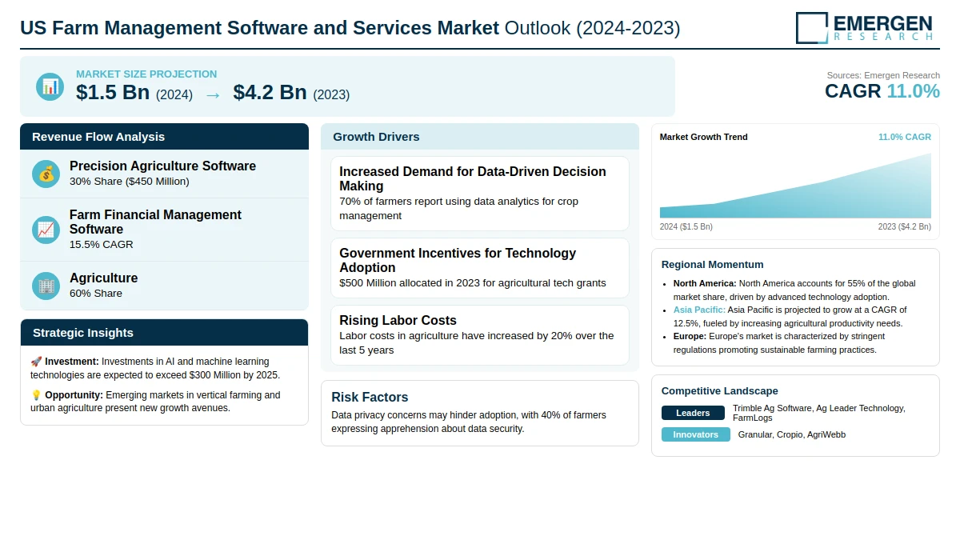Click the 11.0% CAGR chart label
The image size is (960, 560).
904,137
